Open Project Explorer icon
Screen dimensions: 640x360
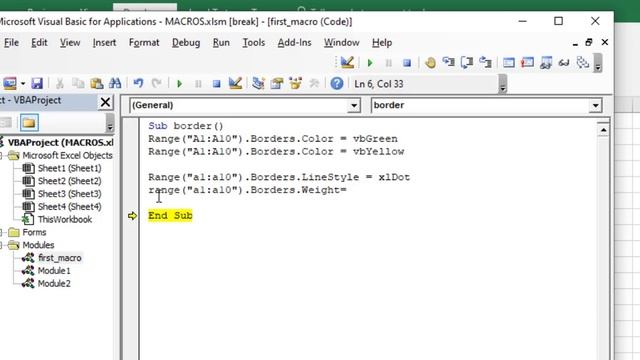point(258,84)
